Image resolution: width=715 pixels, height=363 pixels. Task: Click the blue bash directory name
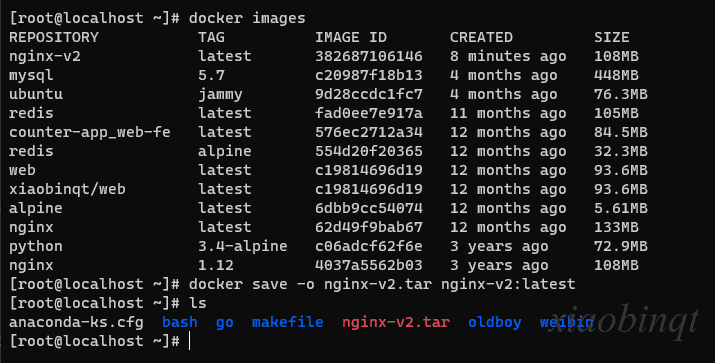(x=180, y=322)
